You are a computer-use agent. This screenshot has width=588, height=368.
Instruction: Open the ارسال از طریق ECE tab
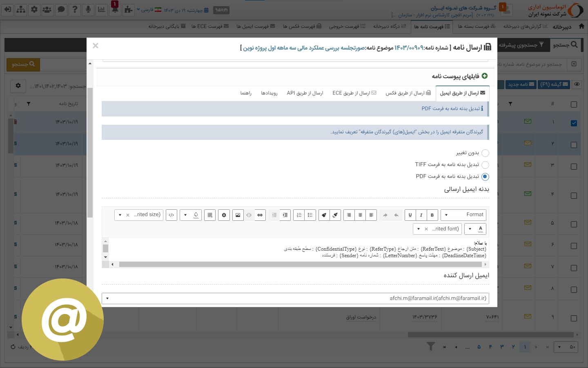tap(354, 93)
